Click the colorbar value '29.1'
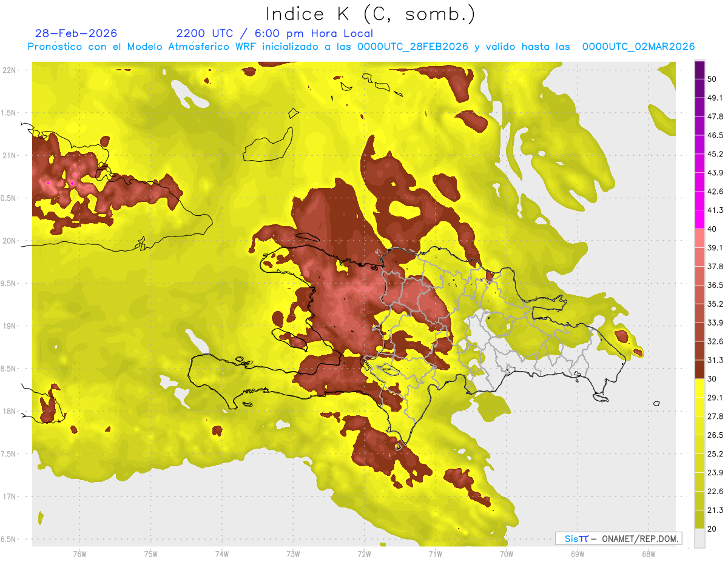 coord(715,397)
